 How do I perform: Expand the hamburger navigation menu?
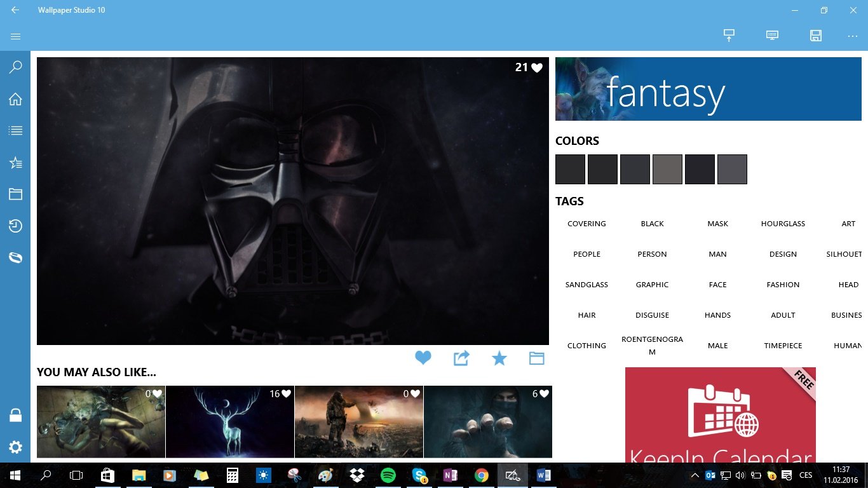[15, 37]
